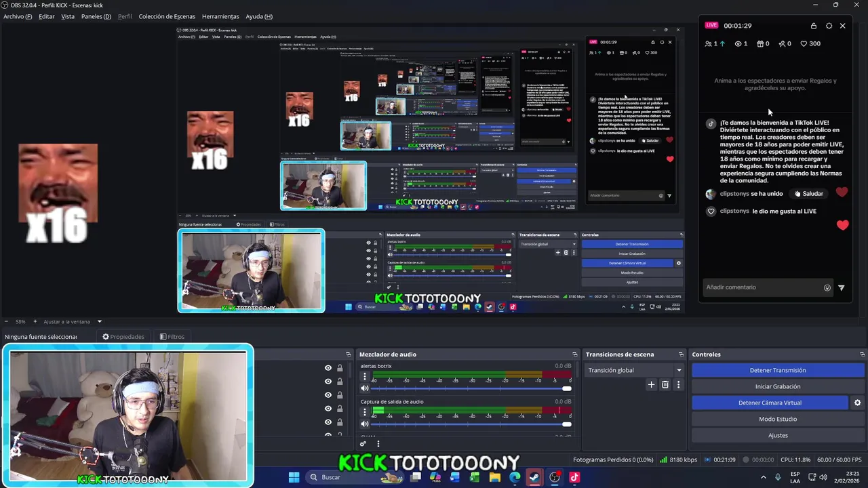
Task: Open emoji picker in TikTok comment box
Action: (x=827, y=287)
